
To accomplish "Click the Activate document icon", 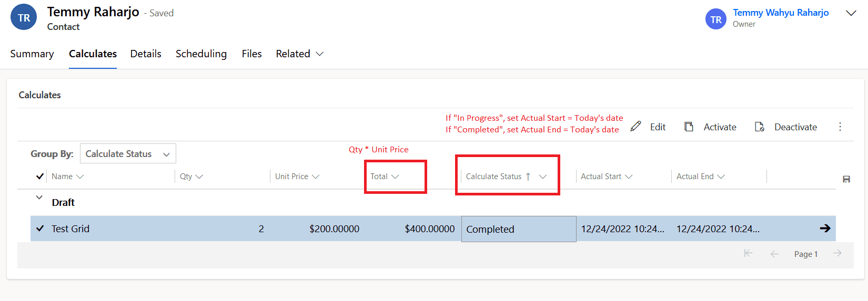I will [x=689, y=127].
